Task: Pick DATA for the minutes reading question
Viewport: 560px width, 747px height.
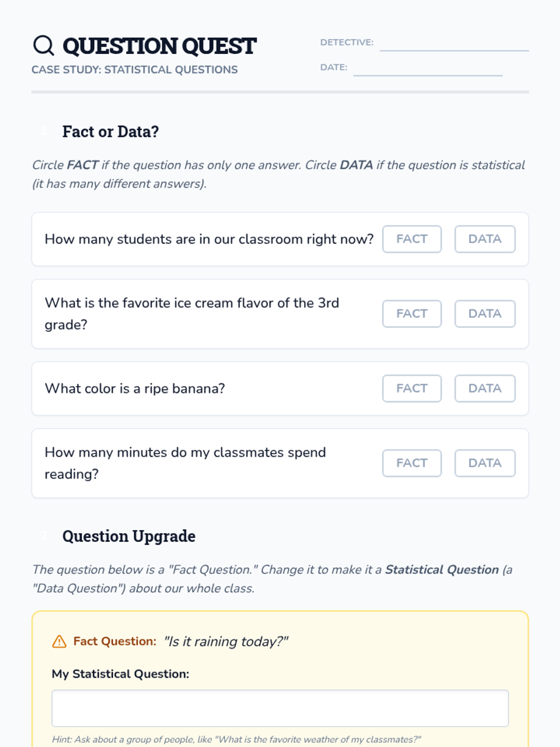Action: tap(485, 463)
